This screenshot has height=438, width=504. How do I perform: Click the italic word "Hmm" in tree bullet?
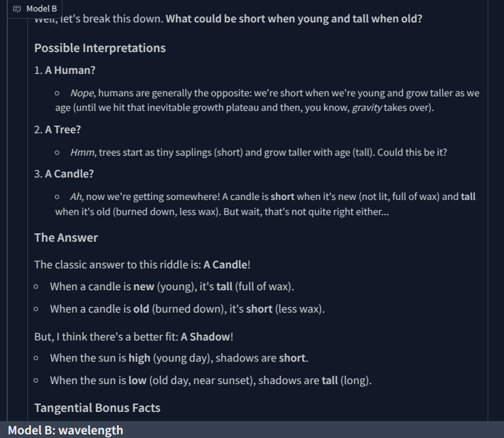(82, 153)
